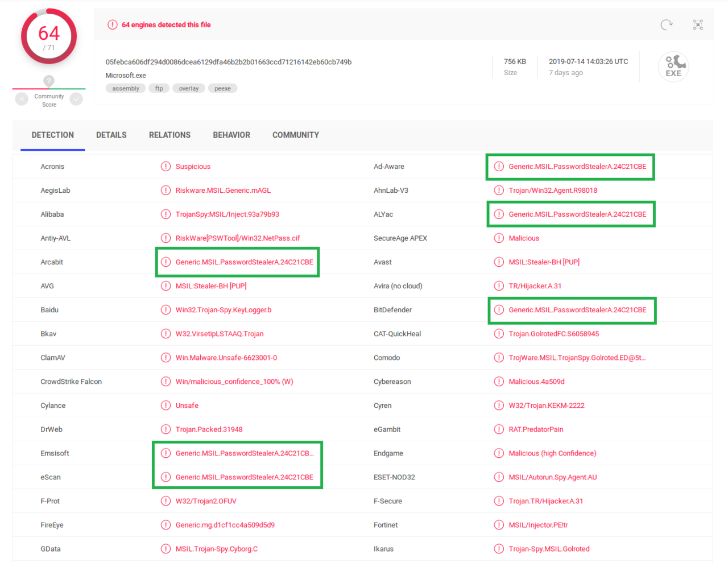Image resolution: width=728 pixels, height=563 pixels.
Task: Switch to the Behavior tab
Action: [231, 135]
